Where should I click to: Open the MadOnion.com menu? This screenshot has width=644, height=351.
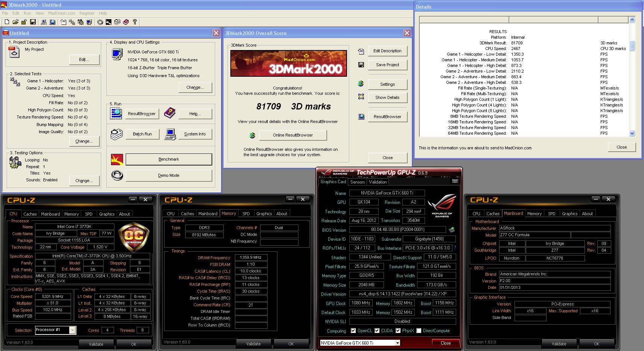61,13
